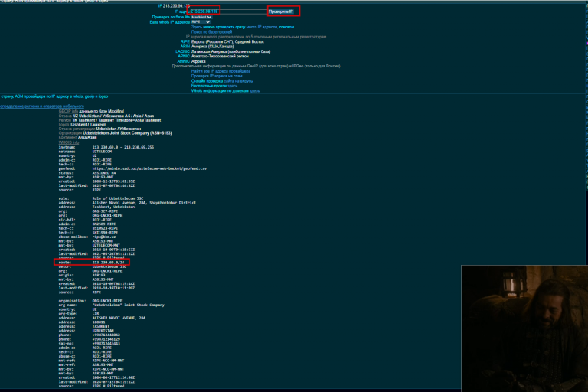The width and height of the screenshot is (588, 392).
Task: Click the org-name Joint Stock Company value
Action: (x=129, y=305)
